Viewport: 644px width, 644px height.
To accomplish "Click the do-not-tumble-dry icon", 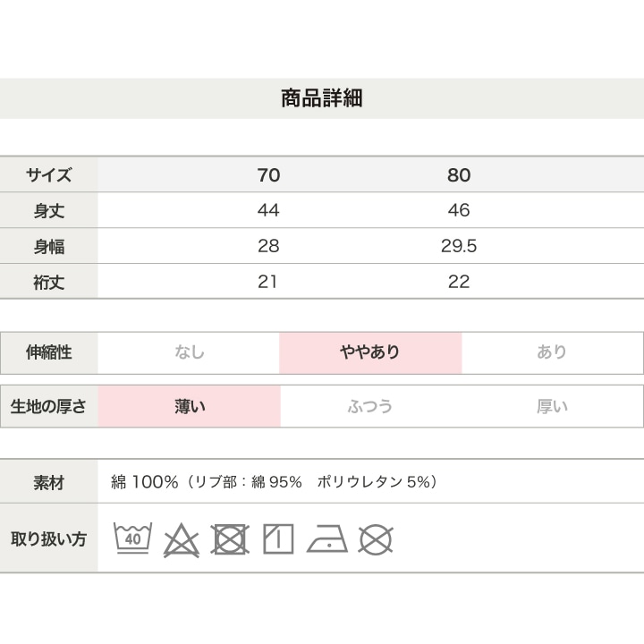I will [x=230, y=539].
